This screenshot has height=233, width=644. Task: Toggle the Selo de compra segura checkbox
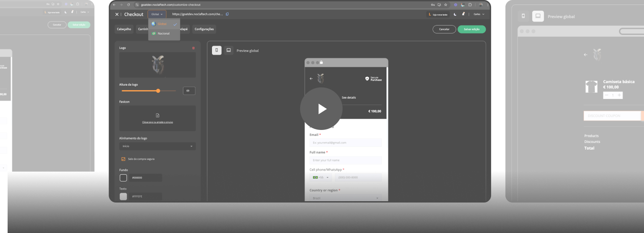point(123,159)
